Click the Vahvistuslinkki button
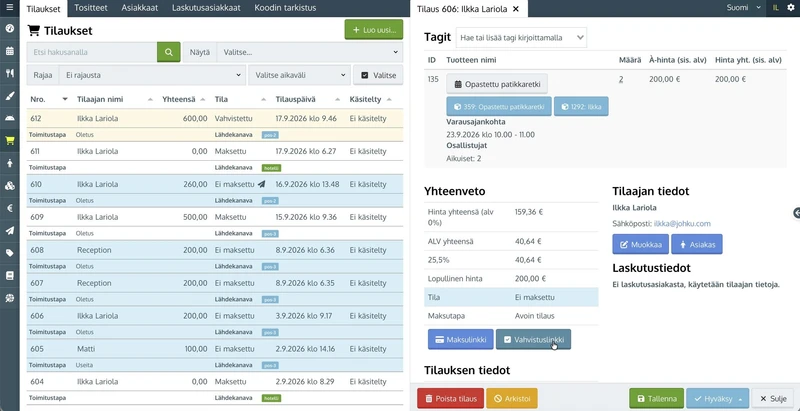This screenshot has height=411, width=800. [x=533, y=339]
